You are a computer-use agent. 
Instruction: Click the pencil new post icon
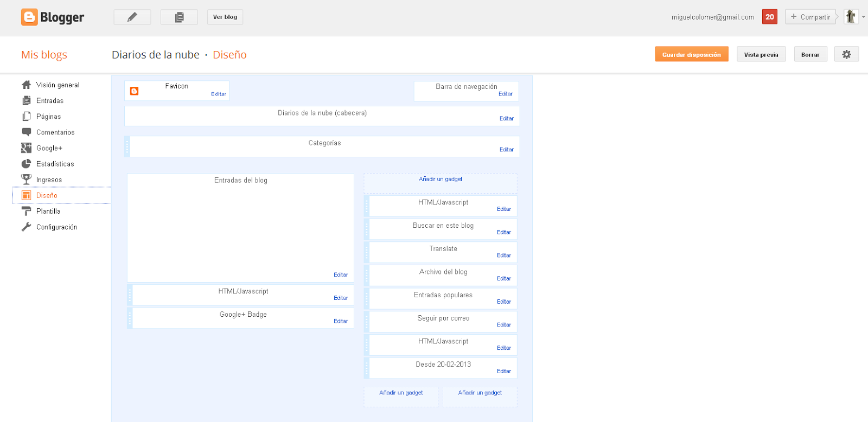pyautogui.click(x=132, y=17)
